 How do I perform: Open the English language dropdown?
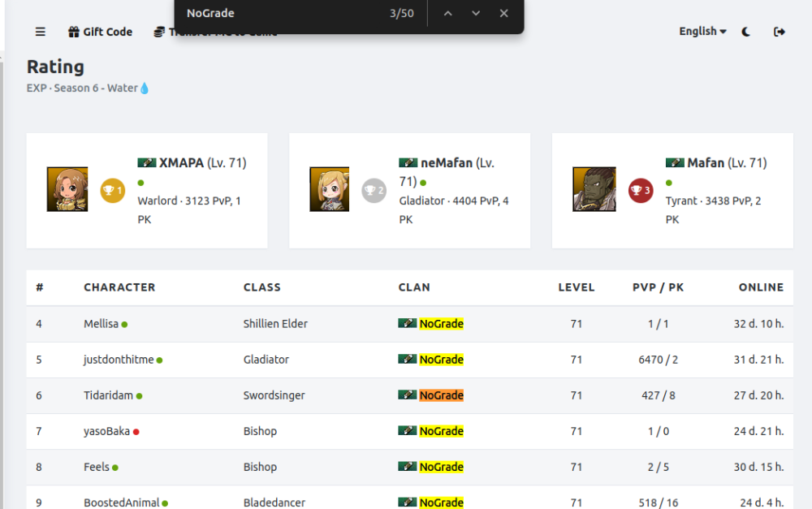click(702, 32)
